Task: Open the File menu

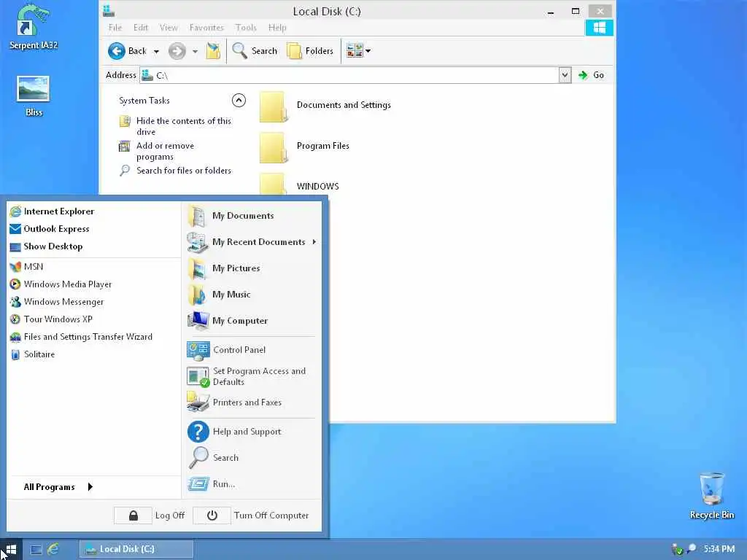Action: 115,28
